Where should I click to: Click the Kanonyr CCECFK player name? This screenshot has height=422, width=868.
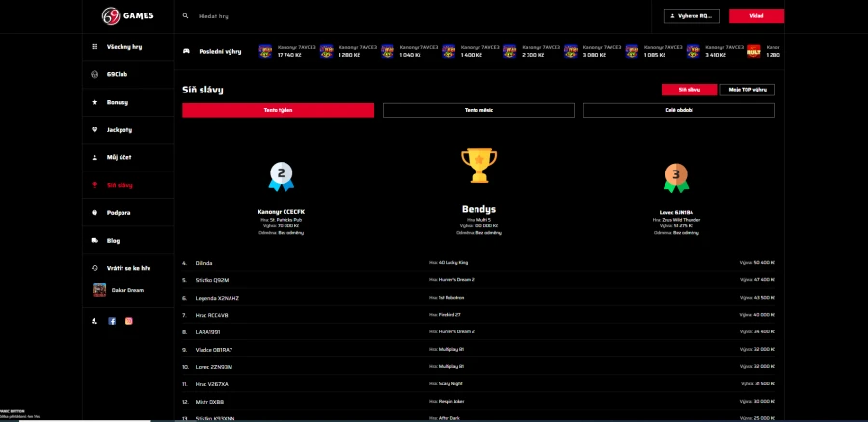(x=282, y=212)
